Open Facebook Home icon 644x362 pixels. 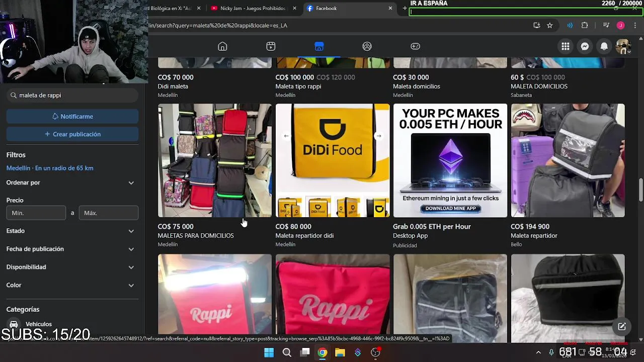(222, 46)
